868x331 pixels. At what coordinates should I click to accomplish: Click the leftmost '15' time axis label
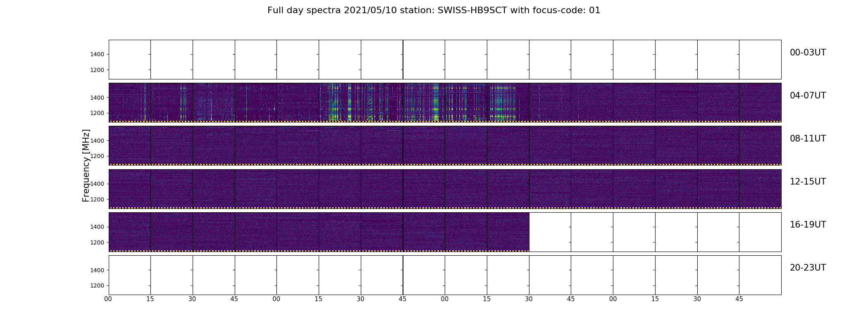pyautogui.click(x=150, y=299)
